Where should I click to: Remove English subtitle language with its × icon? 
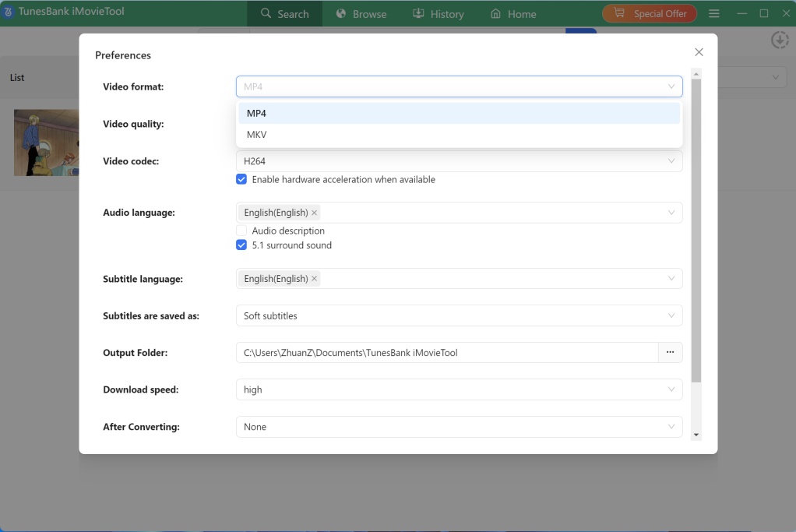(x=314, y=278)
